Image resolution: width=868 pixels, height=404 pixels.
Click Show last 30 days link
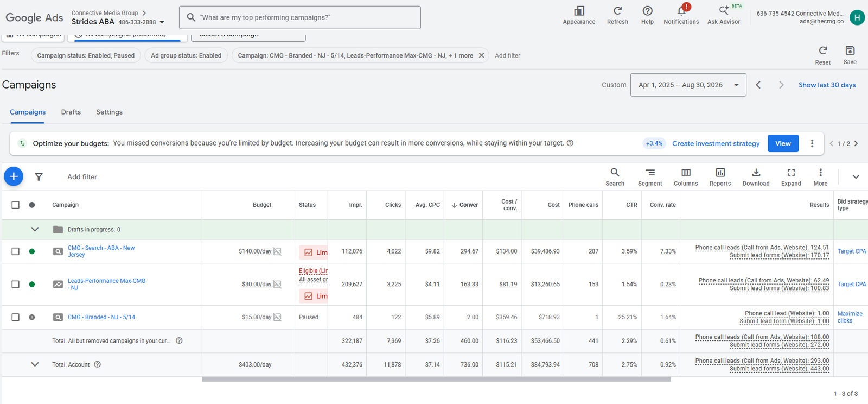point(827,85)
